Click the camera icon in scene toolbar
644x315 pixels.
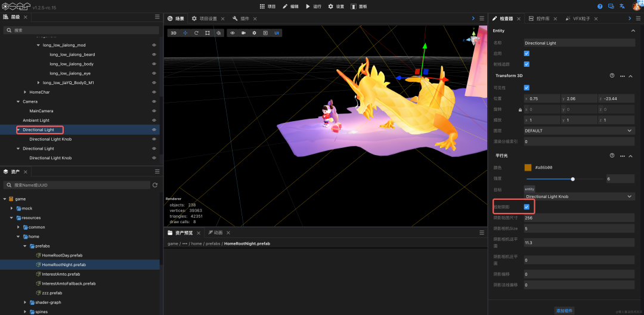coord(243,33)
